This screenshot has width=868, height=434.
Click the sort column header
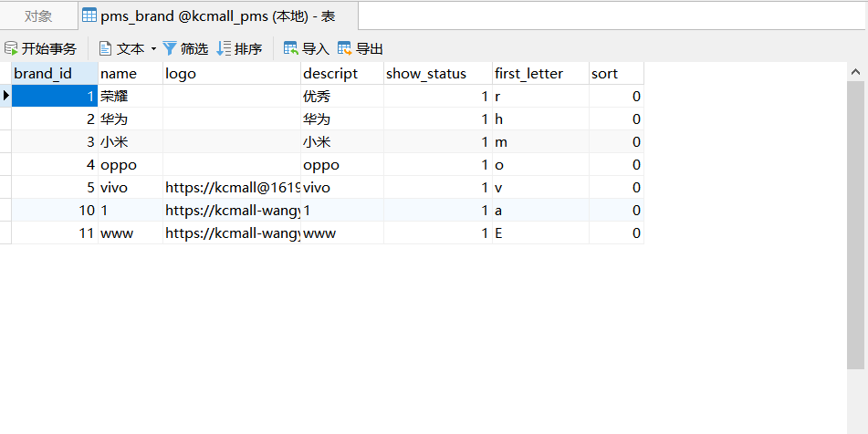coord(616,74)
